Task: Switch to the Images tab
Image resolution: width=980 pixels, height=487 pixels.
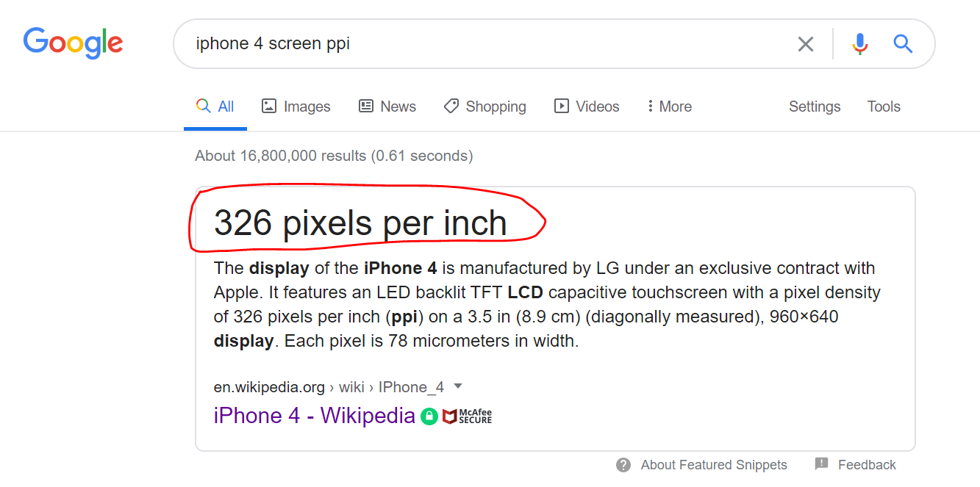Action: tap(296, 107)
